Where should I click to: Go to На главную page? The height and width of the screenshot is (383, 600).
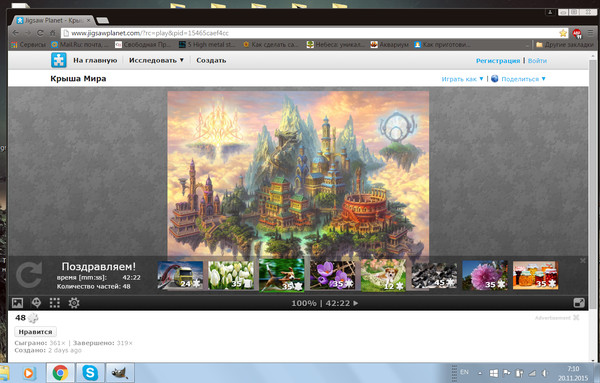pyautogui.click(x=95, y=60)
